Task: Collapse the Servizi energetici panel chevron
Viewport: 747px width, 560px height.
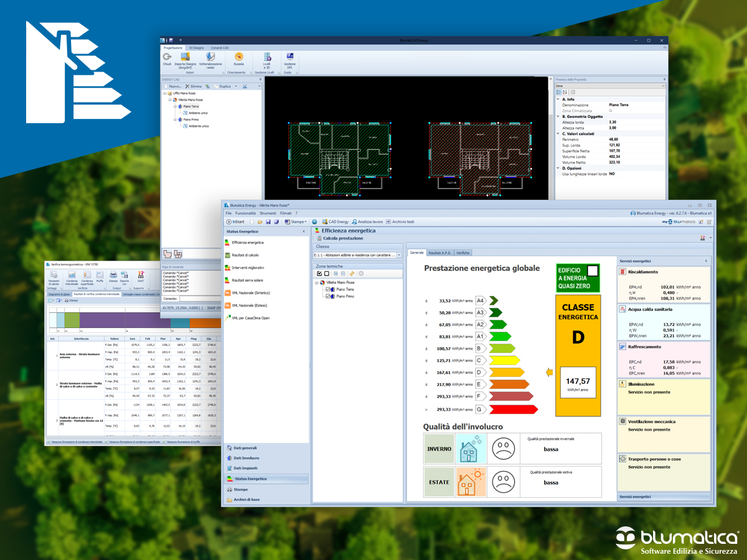Action: (706, 261)
